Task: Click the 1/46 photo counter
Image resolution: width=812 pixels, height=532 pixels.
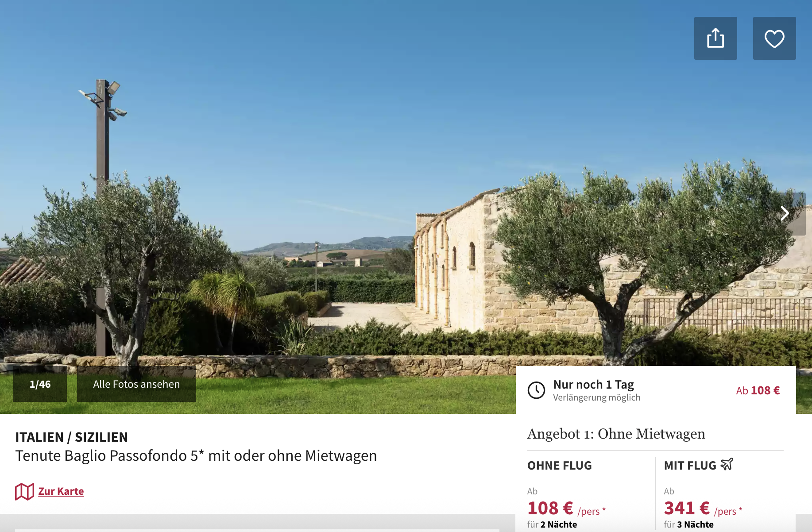Action: coord(40,384)
